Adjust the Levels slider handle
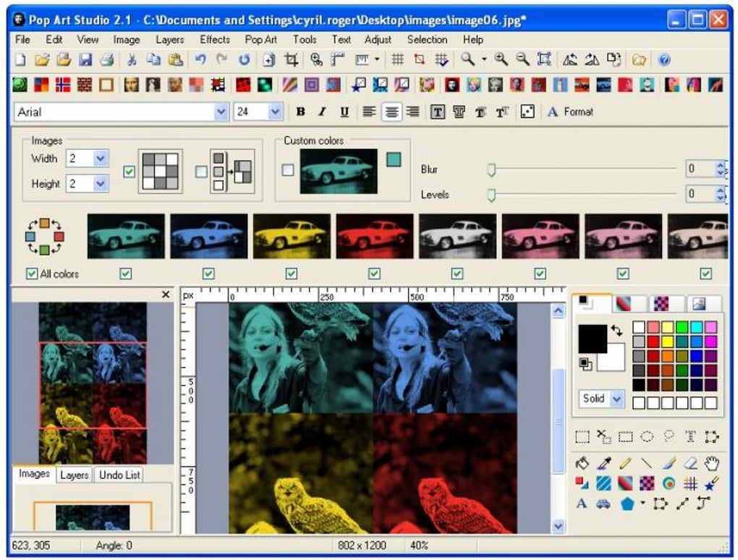The height and width of the screenshot is (560, 738). click(x=491, y=195)
